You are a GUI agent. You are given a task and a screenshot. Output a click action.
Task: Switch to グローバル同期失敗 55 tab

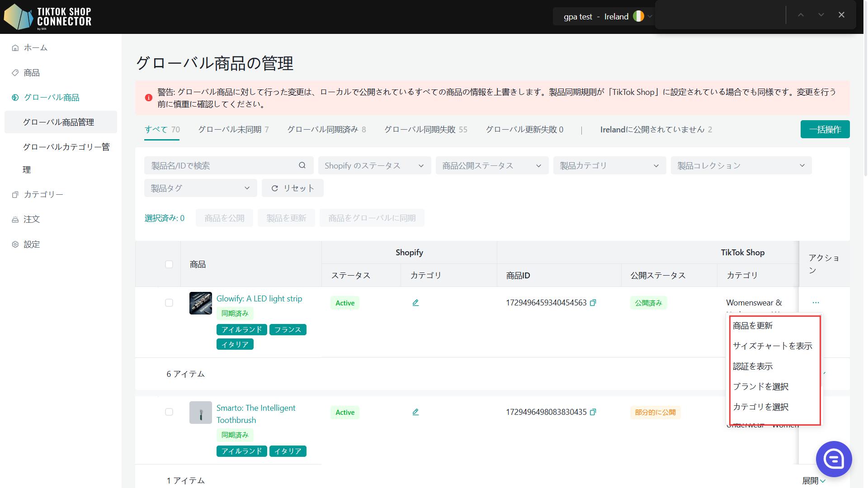coord(425,130)
